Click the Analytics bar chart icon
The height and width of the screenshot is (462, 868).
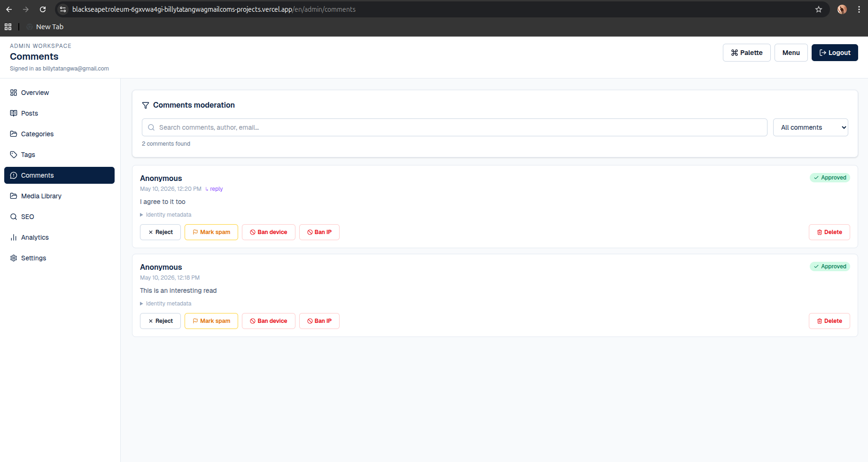click(x=14, y=237)
